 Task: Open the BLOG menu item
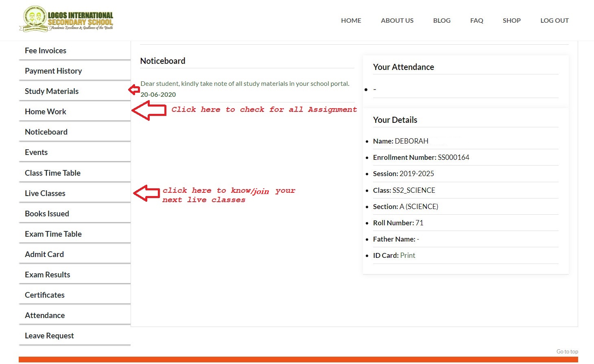pyautogui.click(x=441, y=20)
